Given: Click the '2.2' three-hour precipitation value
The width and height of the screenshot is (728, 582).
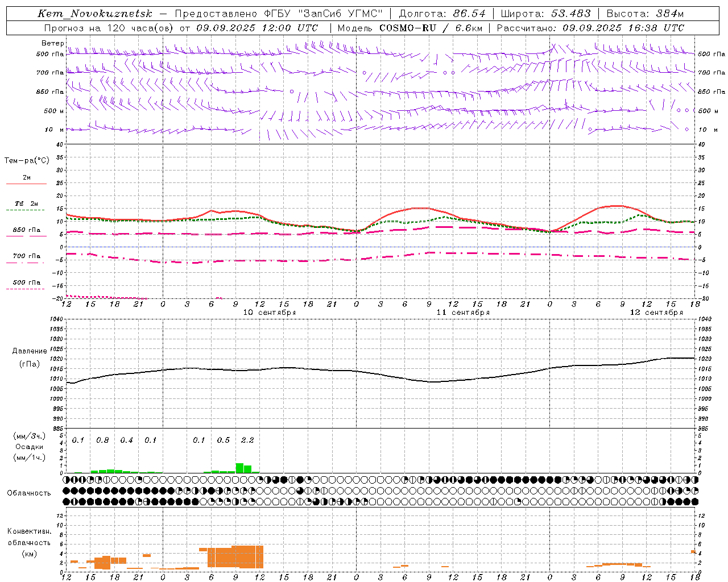Looking at the screenshot, I should 247,440.
